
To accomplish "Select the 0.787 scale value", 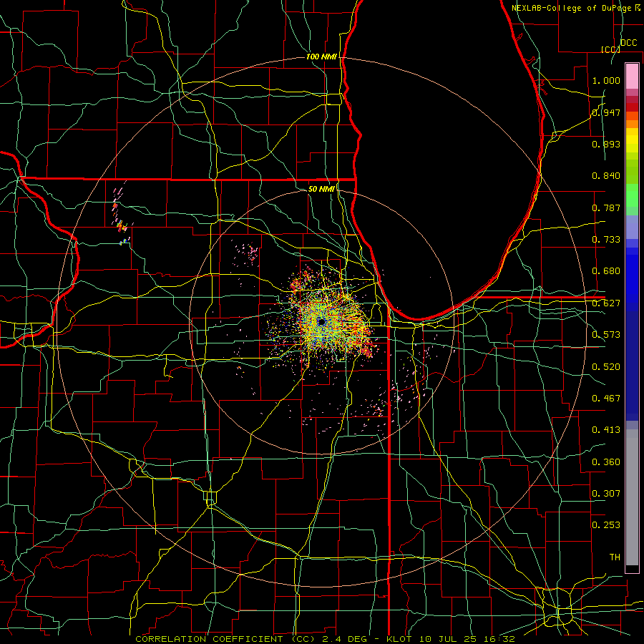I will coord(606,208).
